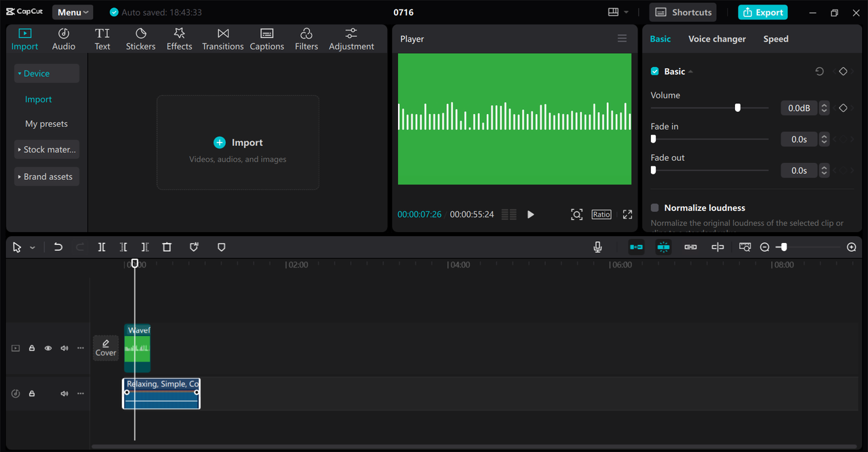
Task: Click the microphone Record voiceover icon
Action: 597,248
